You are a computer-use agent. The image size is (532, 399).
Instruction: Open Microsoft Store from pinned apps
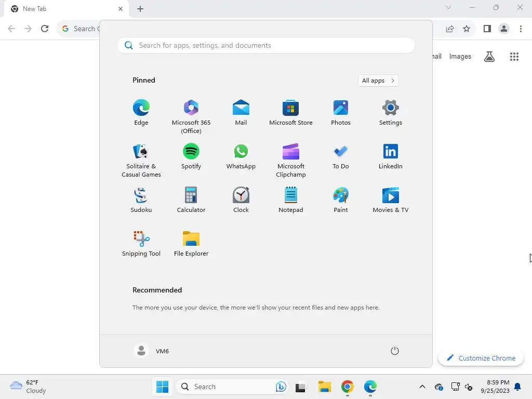291,113
